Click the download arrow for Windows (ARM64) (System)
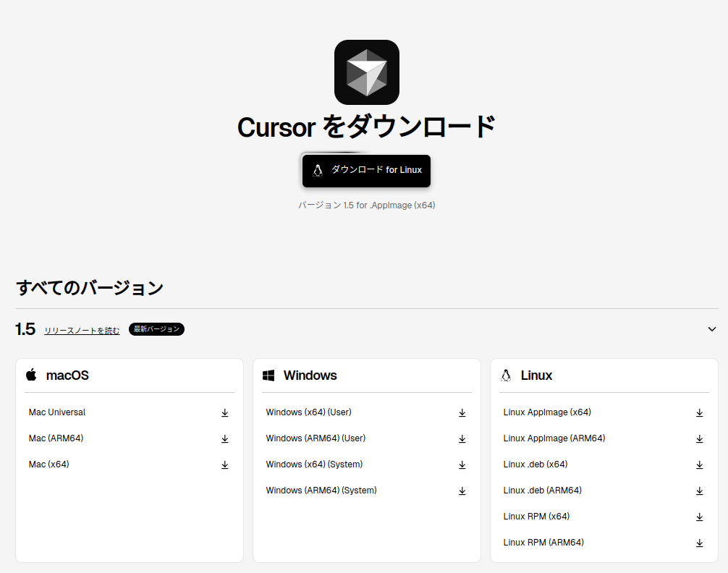Screen dimensions: 728x573 [x=462, y=491]
